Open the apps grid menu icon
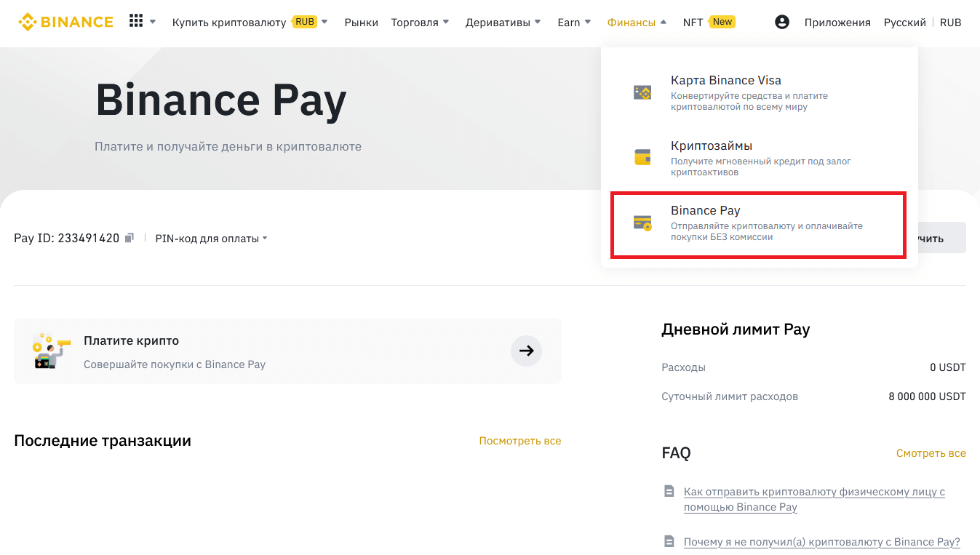This screenshot has height=555, width=980. coord(136,21)
